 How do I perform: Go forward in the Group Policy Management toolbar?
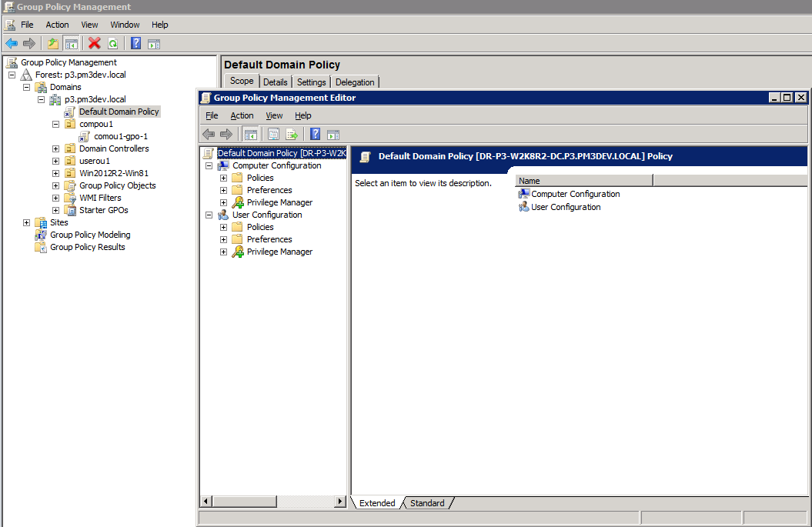(x=29, y=44)
